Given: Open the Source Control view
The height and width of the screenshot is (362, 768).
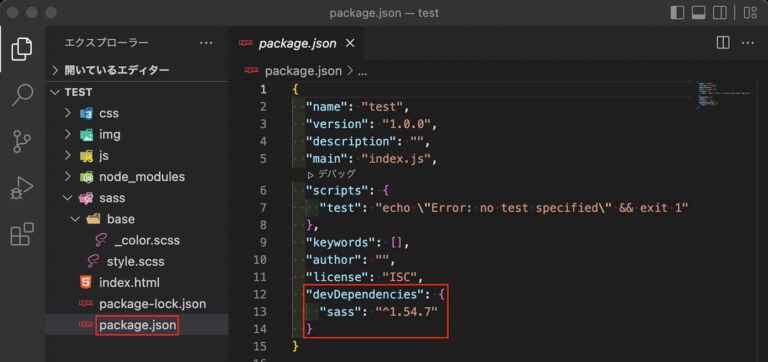Looking at the screenshot, I should (x=22, y=142).
